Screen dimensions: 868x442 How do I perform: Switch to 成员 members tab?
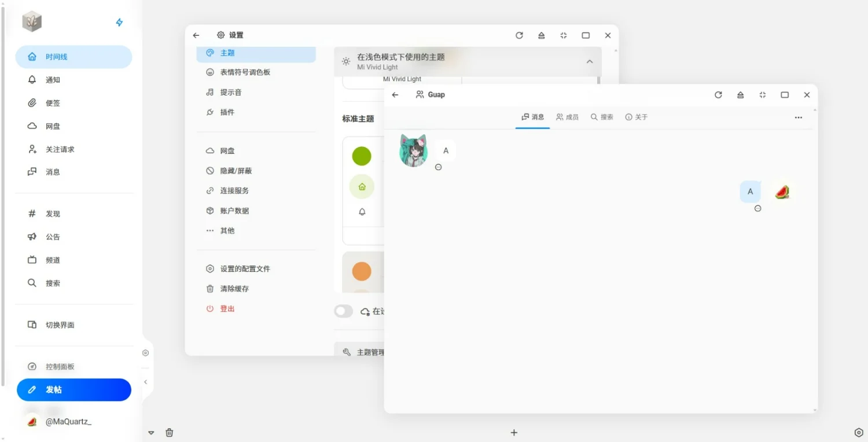point(567,117)
